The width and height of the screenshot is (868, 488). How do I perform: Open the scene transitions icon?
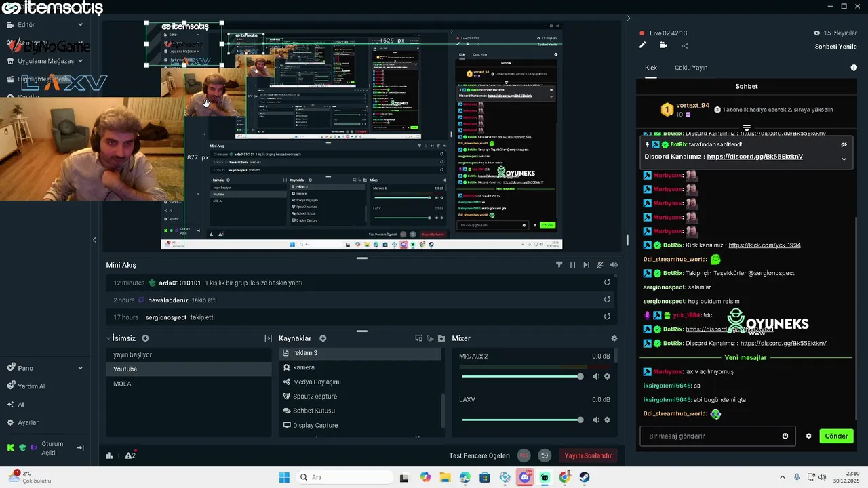pos(268,338)
